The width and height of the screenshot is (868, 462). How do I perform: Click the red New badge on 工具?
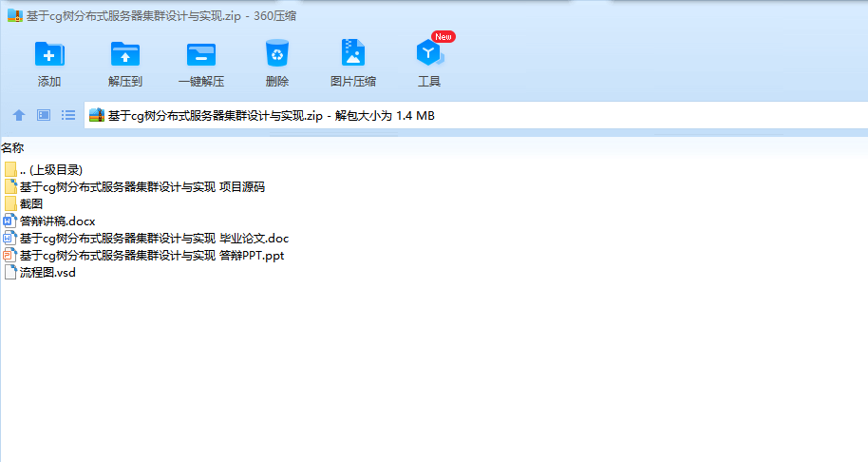click(x=443, y=36)
